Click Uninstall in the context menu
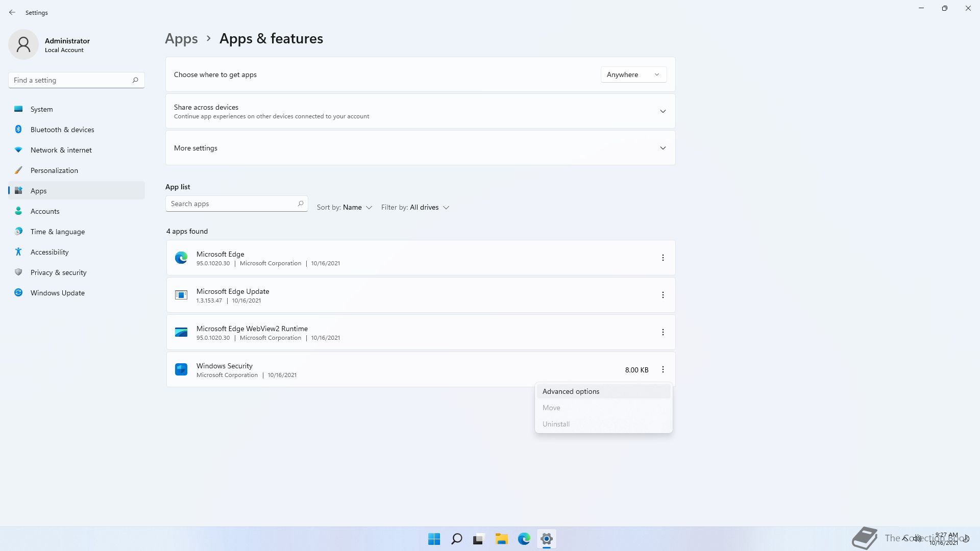 coord(603,424)
